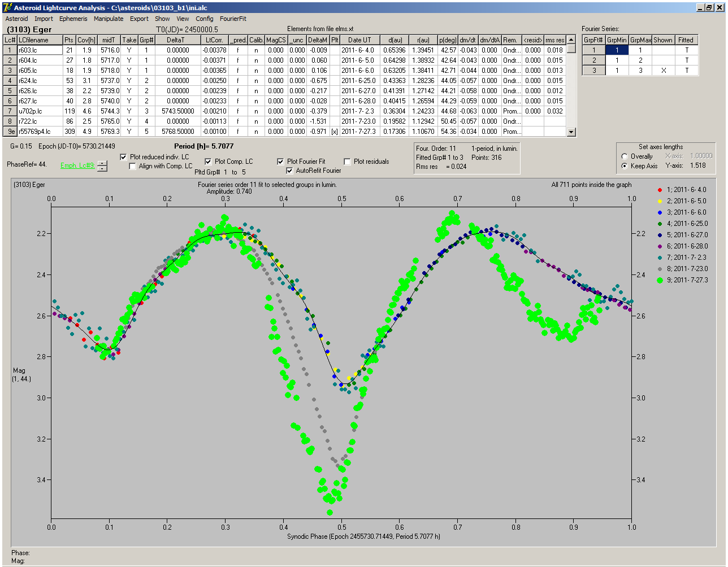The height and width of the screenshot is (567, 728).
Task: Select the Keep Axis radio button
Action: click(x=625, y=166)
